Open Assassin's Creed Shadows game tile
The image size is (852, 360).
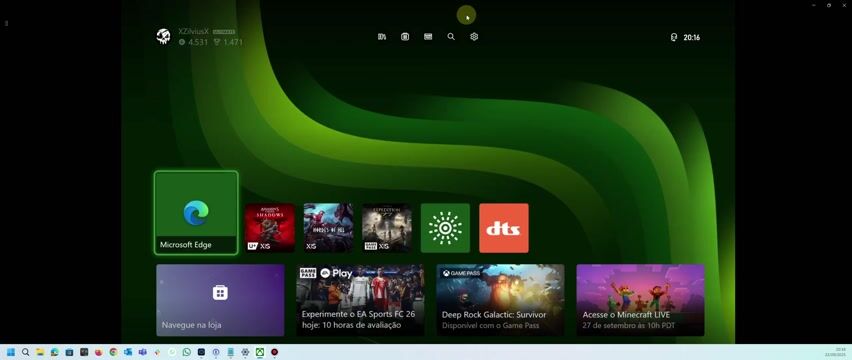(x=270, y=228)
